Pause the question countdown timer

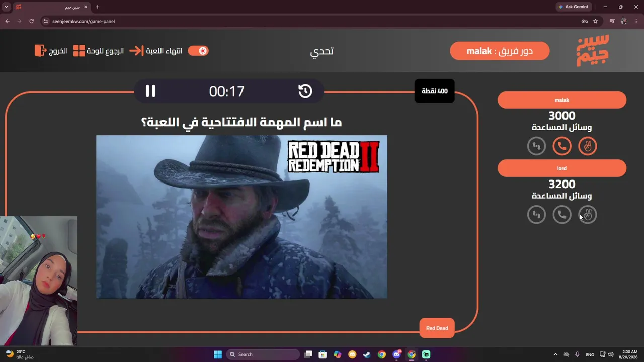tap(150, 91)
